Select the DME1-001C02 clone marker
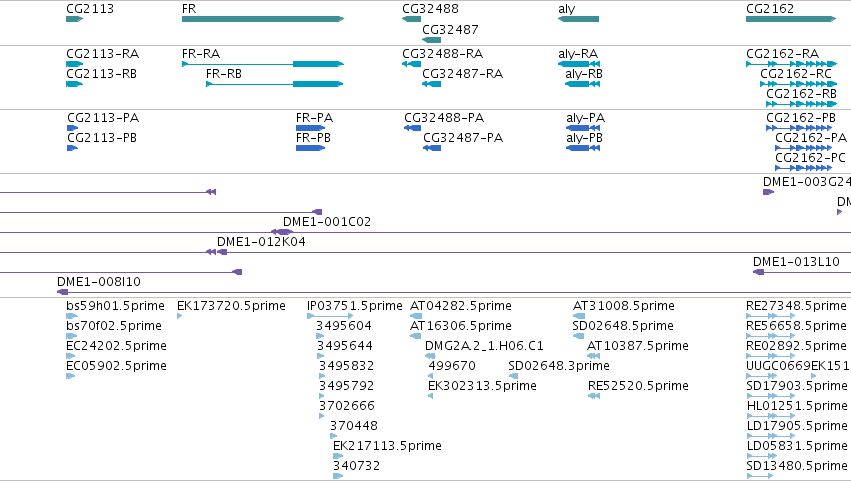This screenshot has width=851, height=481. [x=282, y=232]
